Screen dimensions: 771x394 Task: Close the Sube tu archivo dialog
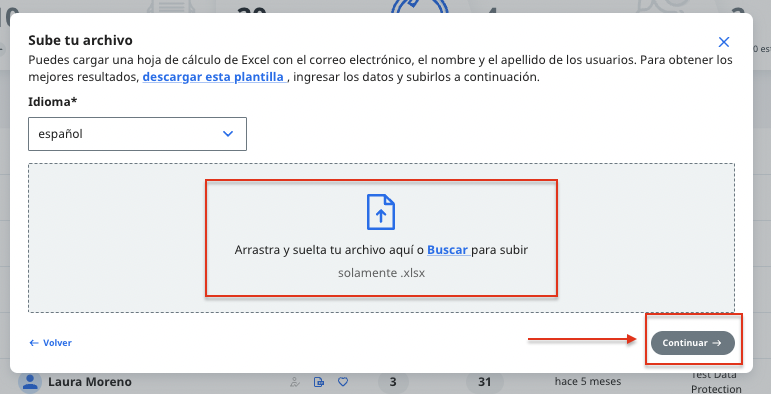723,42
